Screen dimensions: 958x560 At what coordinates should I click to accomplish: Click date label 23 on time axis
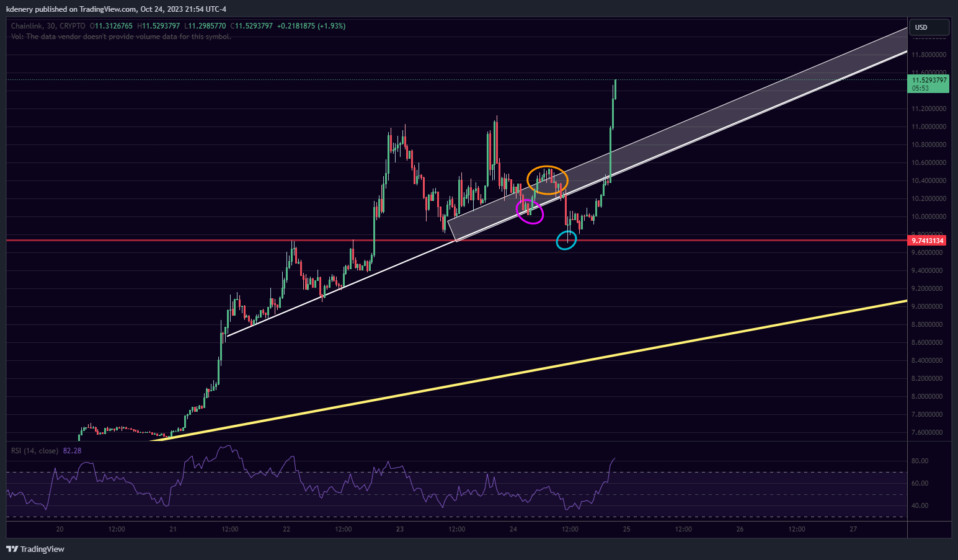pos(400,529)
